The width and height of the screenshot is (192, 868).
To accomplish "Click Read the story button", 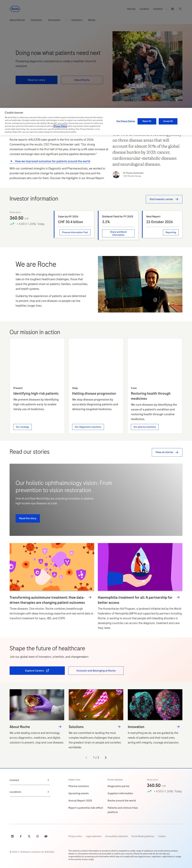I will (28, 518).
